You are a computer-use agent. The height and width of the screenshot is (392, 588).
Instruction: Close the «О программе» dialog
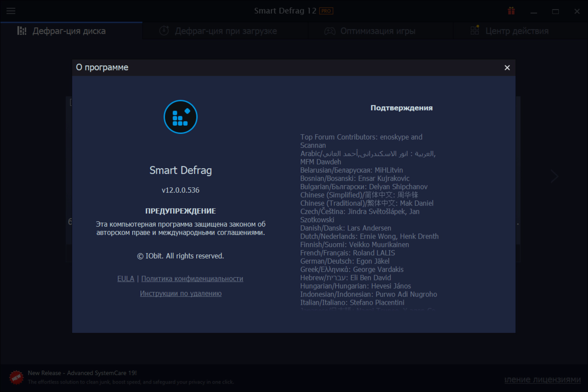pos(507,68)
